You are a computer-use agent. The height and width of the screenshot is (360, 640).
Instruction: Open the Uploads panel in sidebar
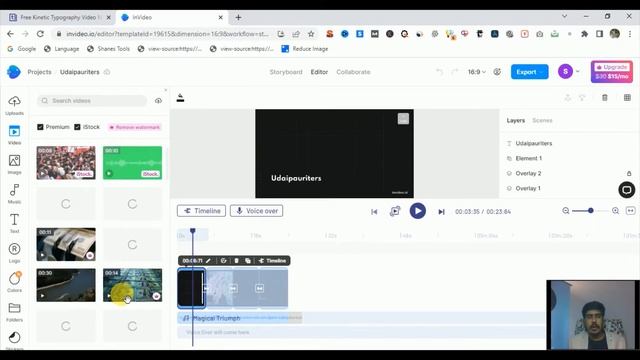pos(14,105)
